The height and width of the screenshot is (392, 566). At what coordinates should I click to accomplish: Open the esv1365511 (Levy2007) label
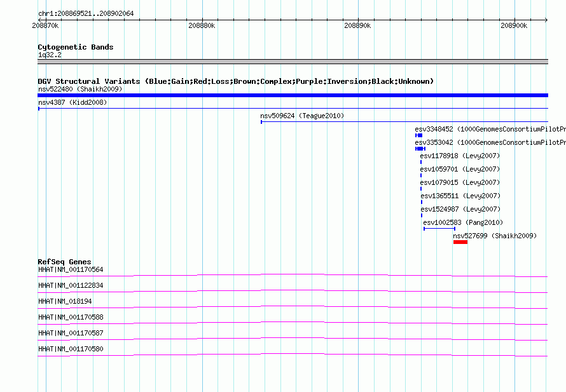(x=460, y=196)
